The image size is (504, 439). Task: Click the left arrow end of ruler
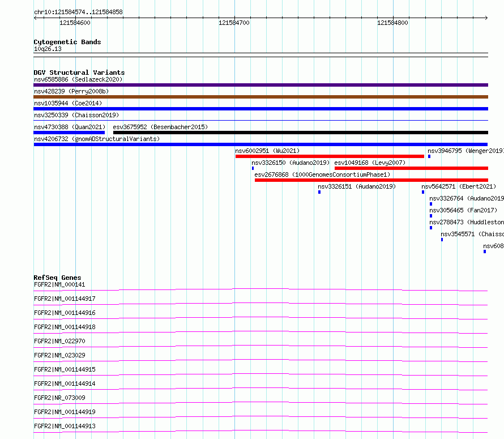[35, 18]
